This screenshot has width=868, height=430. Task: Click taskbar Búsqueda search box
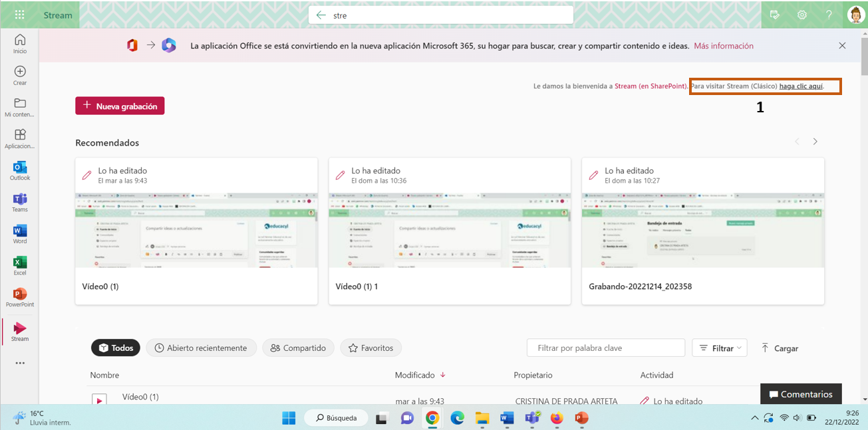pyautogui.click(x=335, y=418)
